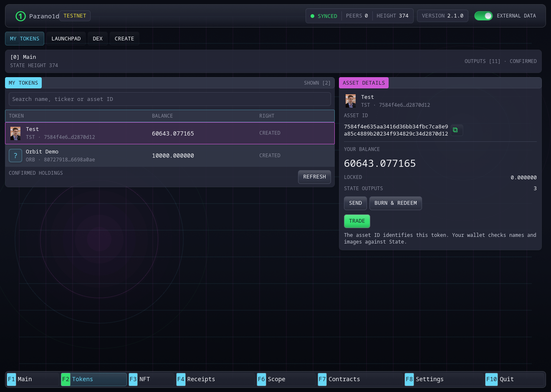551x392 pixels.
Task: Click the VERSION 2.1.0 label
Action: pyautogui.click(x=442, y=16)
